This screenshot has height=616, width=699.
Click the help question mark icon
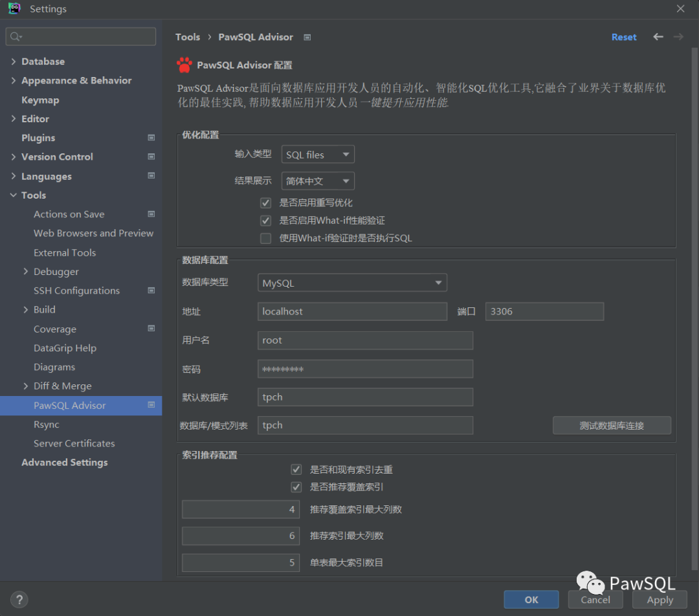click(19, 599)
